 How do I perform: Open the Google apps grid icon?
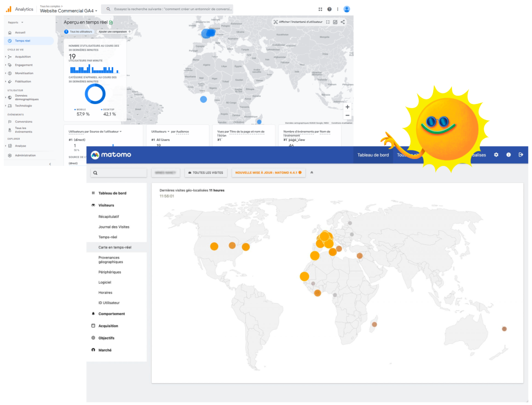[x=320, y=9]
